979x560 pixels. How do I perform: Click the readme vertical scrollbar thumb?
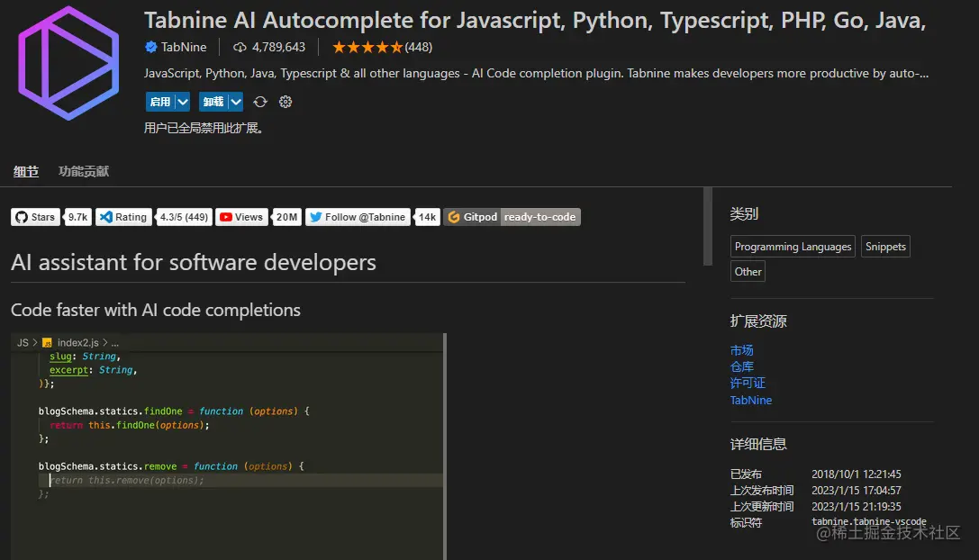click(707, 226)
